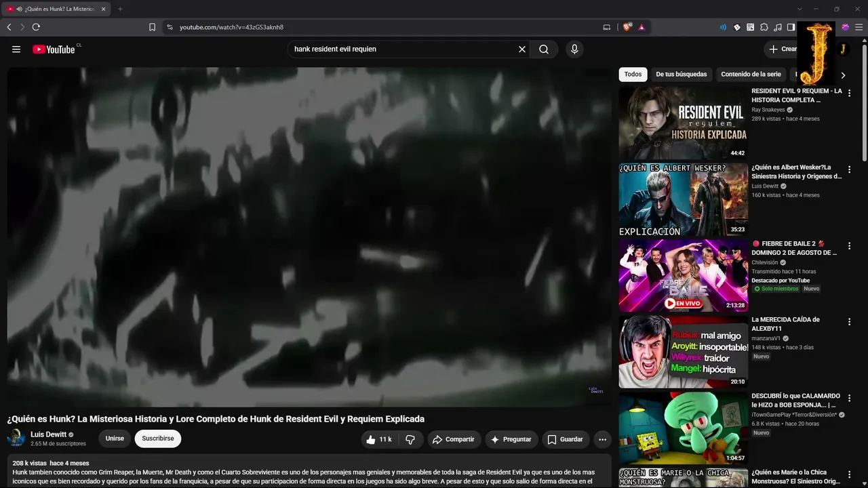Image resolution: width=868 pixels, height=488 pixels.
Task: Open Ray Snakeyes channel link
Action: [x=768, y=110]
